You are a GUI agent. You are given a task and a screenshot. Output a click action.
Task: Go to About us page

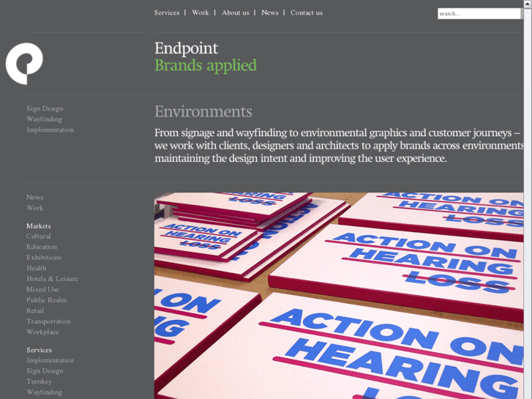236,12
